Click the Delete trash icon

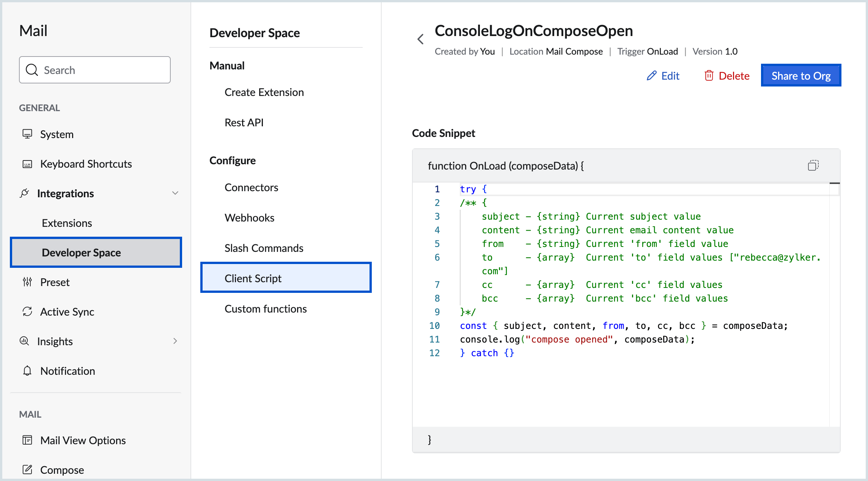coord(709,75)
